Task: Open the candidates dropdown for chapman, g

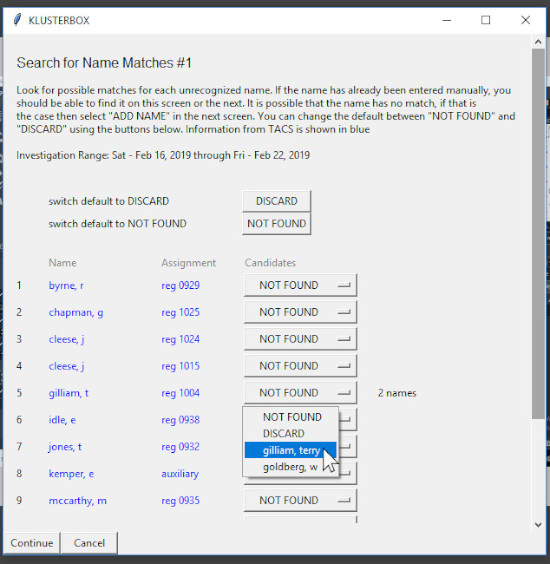Action: point(300,312)
